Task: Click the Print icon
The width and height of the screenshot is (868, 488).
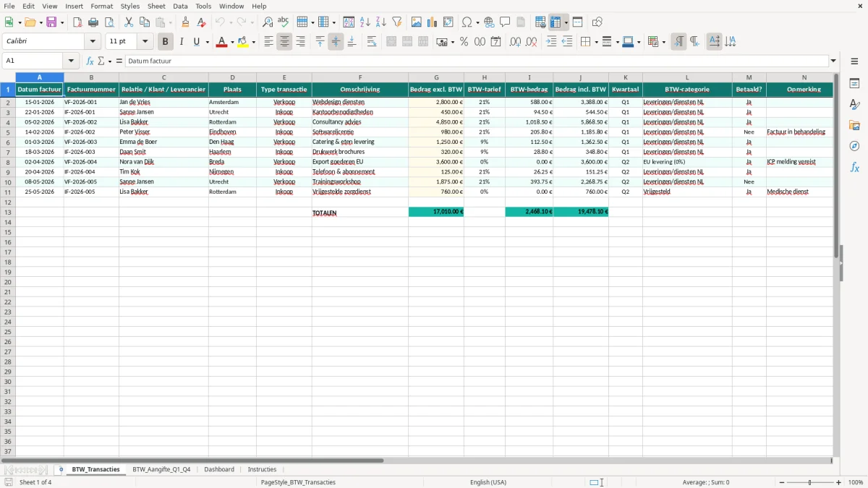Action: (x=93, y=22)
